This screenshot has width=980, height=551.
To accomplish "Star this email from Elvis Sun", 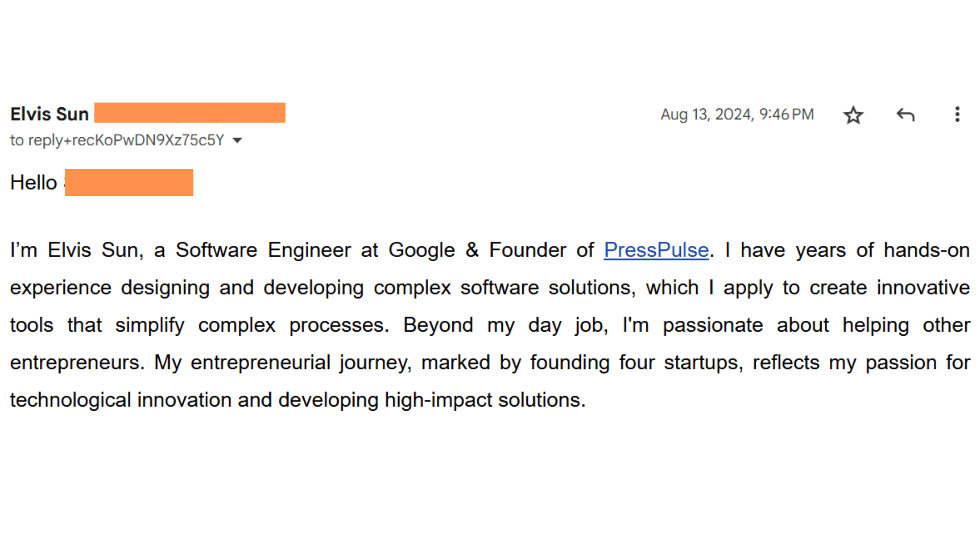I will [x=853, y=115].
